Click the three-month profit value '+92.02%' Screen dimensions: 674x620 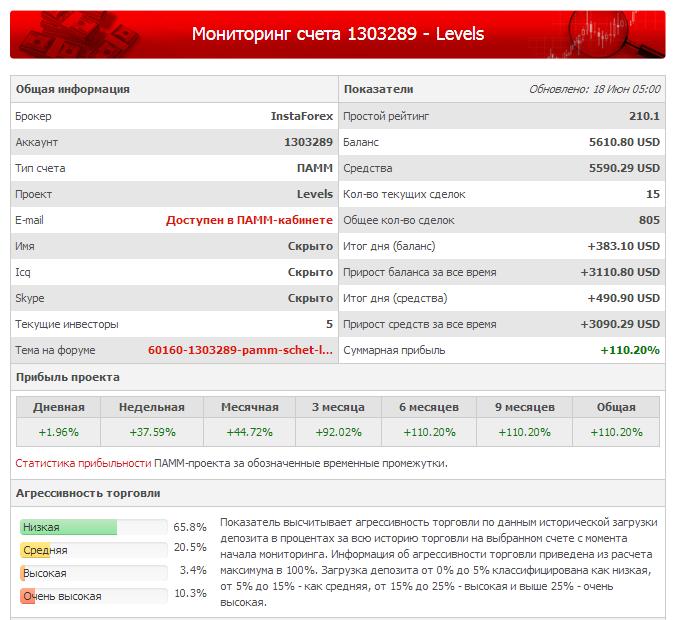339,432
